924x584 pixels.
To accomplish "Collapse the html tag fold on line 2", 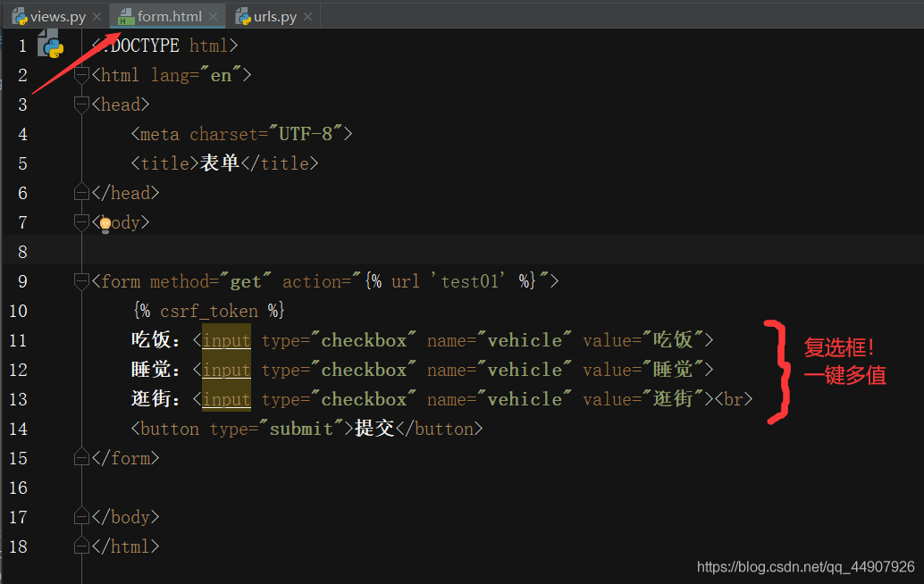I will (81, 75).
